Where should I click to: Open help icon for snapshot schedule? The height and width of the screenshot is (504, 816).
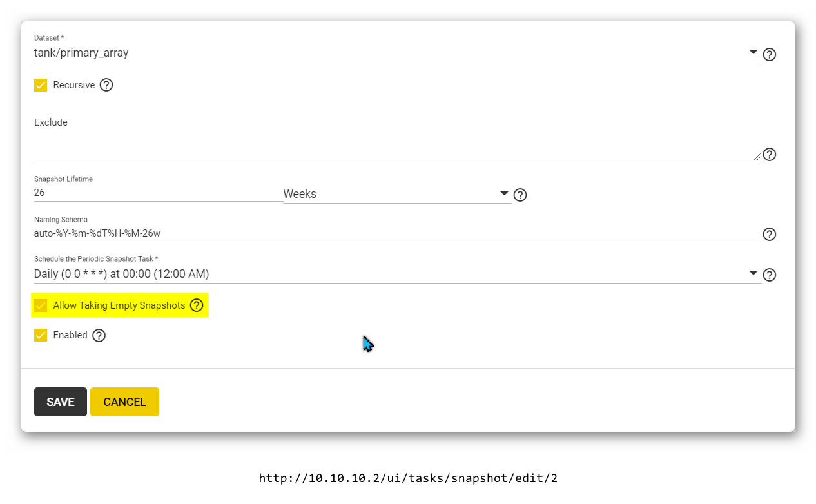point(769,275)
